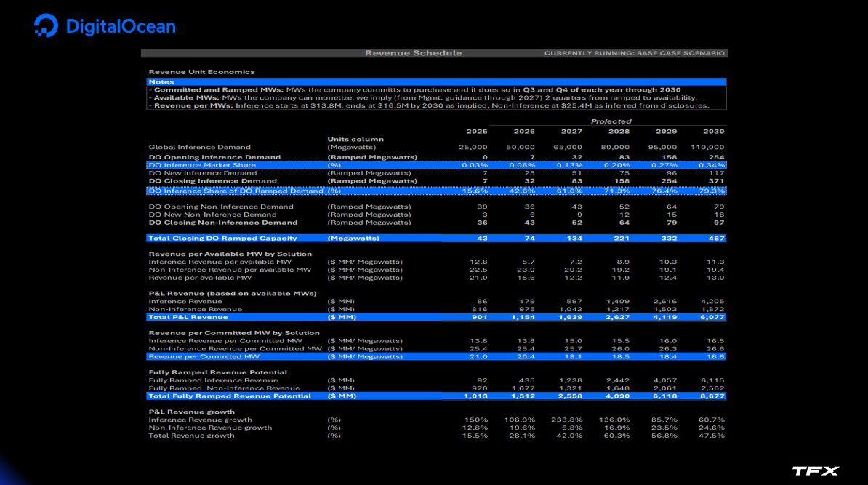The height and width of the screenshot is (485, 868).
Task: Click the 6,077 Total P&L Revenue value
Action: point(712,317)
